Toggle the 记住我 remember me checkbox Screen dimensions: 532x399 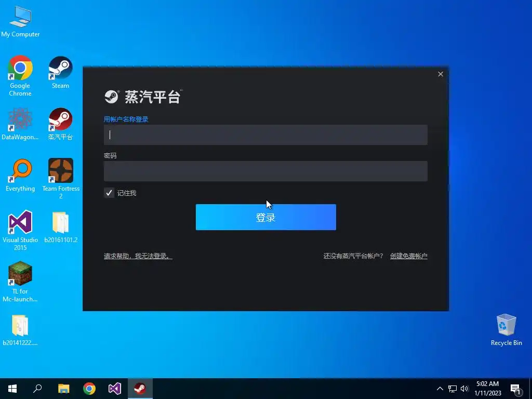click(x=109, y=193)
